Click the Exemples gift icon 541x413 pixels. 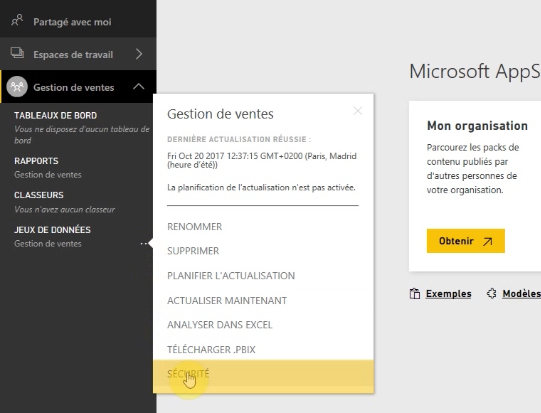[x=415, y=294]
